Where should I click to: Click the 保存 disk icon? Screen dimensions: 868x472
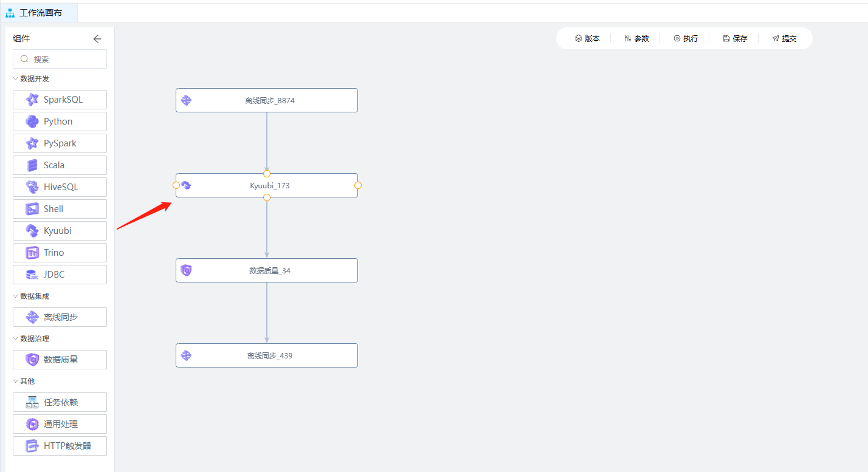726,38
